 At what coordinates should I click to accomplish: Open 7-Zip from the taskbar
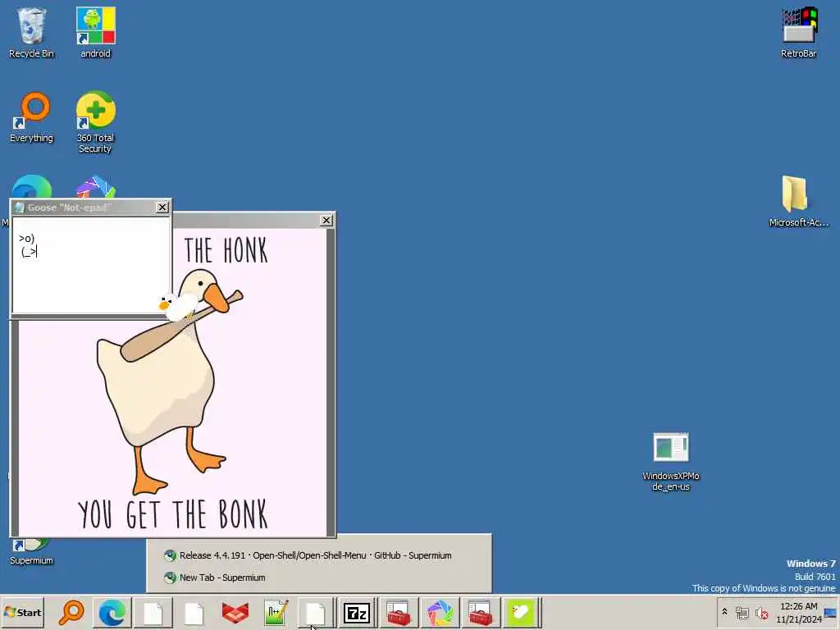[x=358, y=612]
